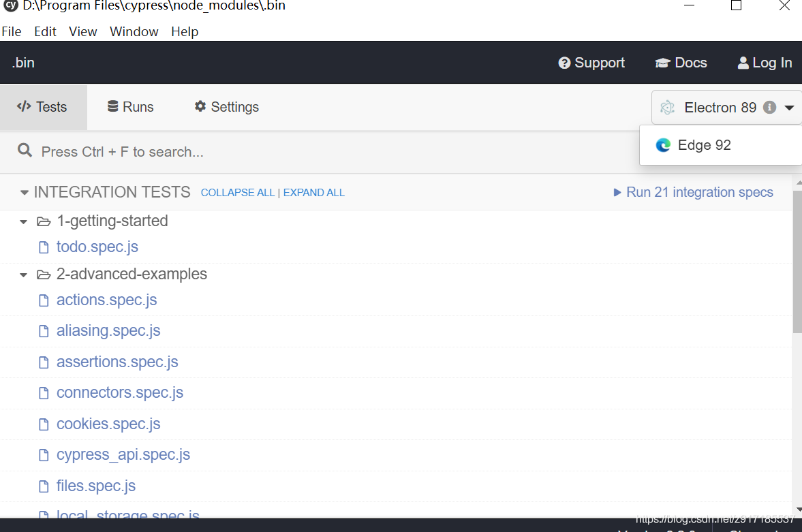Click the search spec files field
This screenshot has height=532, width=802.
click(317, 152)
